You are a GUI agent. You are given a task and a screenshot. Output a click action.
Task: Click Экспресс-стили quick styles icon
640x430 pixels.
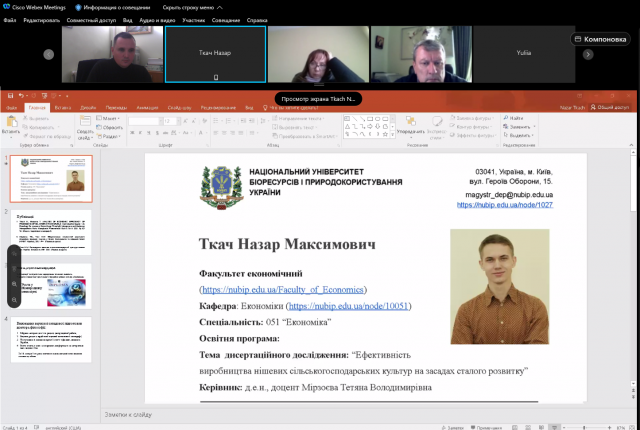(436, 122)
